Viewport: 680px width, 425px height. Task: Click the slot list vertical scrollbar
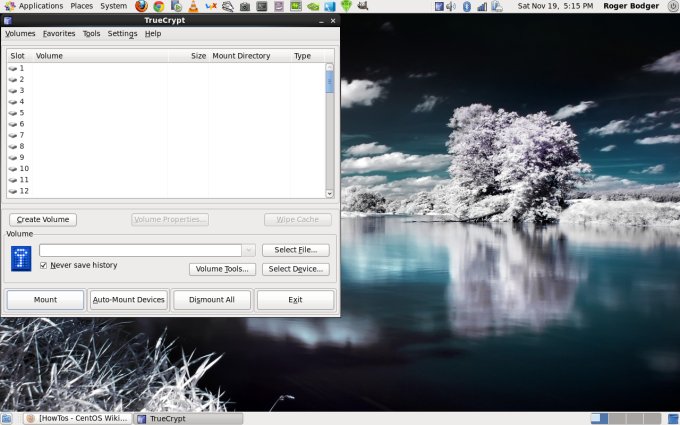330,130
